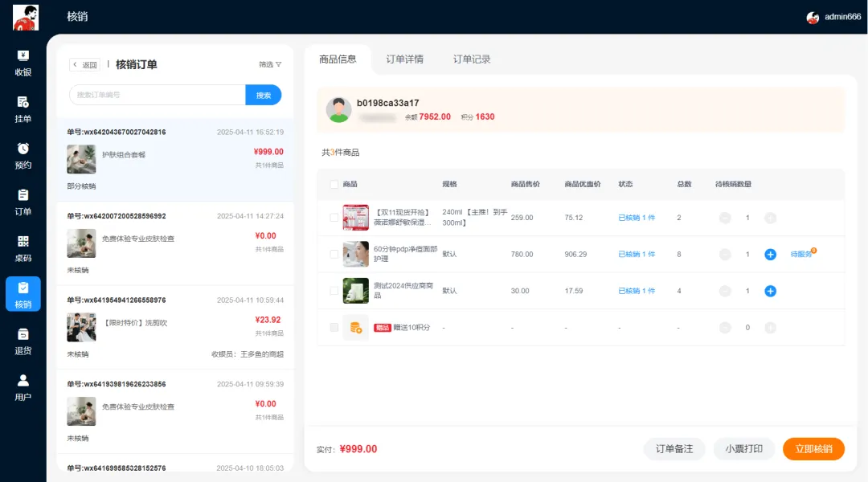
Task: Click the 测试2024供应商商品 product image
Action: tap(355, 291)
